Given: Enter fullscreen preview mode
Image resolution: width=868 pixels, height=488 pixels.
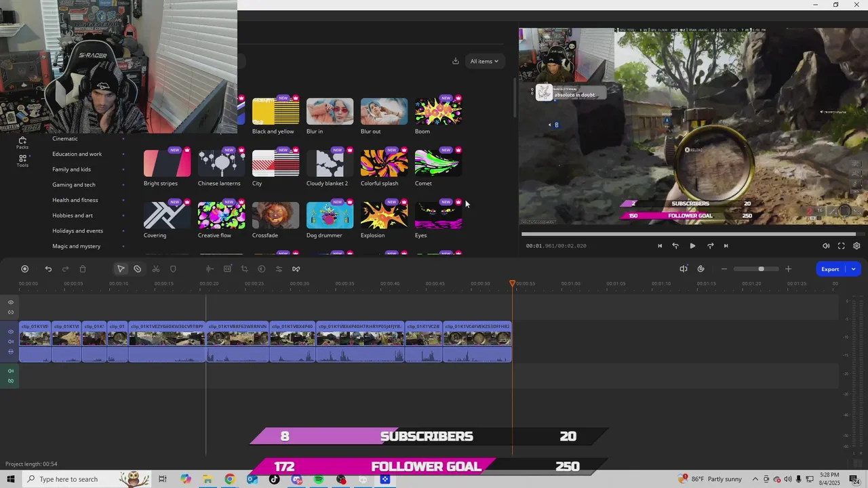Looking at the screenshot, I should (x=842, y=246).
